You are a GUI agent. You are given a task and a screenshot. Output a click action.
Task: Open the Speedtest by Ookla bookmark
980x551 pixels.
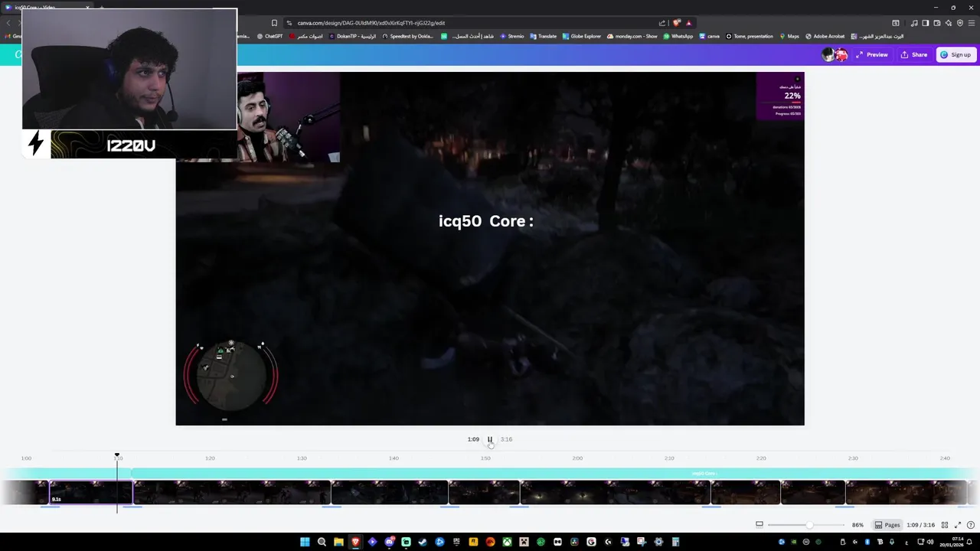pos(408,36)
